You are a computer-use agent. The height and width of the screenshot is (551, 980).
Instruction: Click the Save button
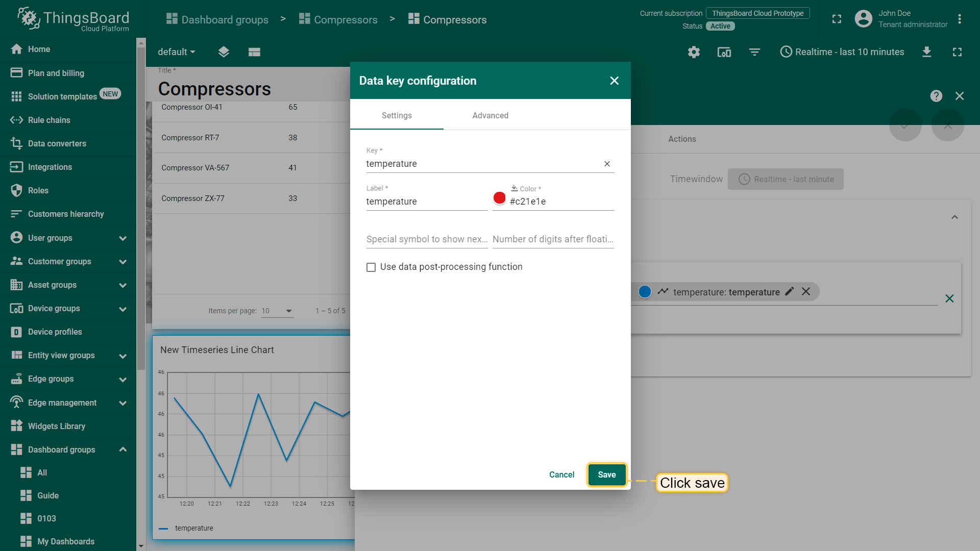[606, 474]
